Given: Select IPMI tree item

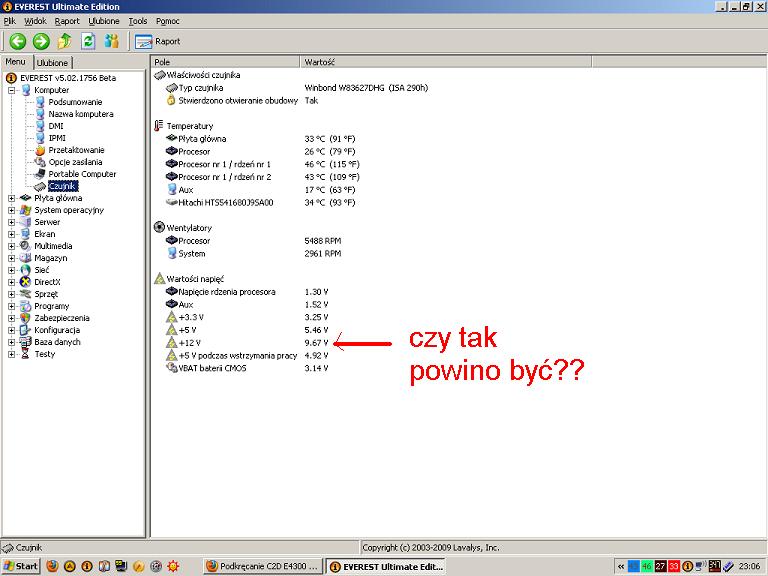Looking at the screenshot, I should coord(57,138).
